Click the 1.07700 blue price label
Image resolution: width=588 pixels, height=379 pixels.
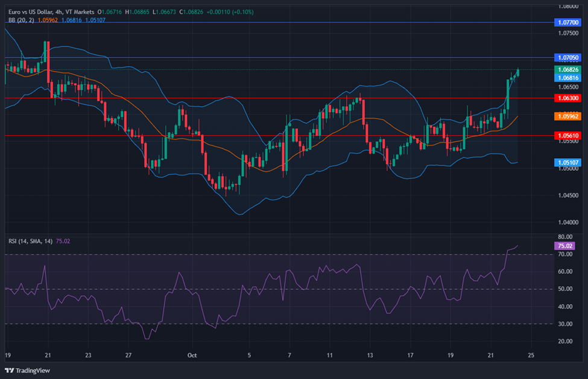click(x=567, y=22)
